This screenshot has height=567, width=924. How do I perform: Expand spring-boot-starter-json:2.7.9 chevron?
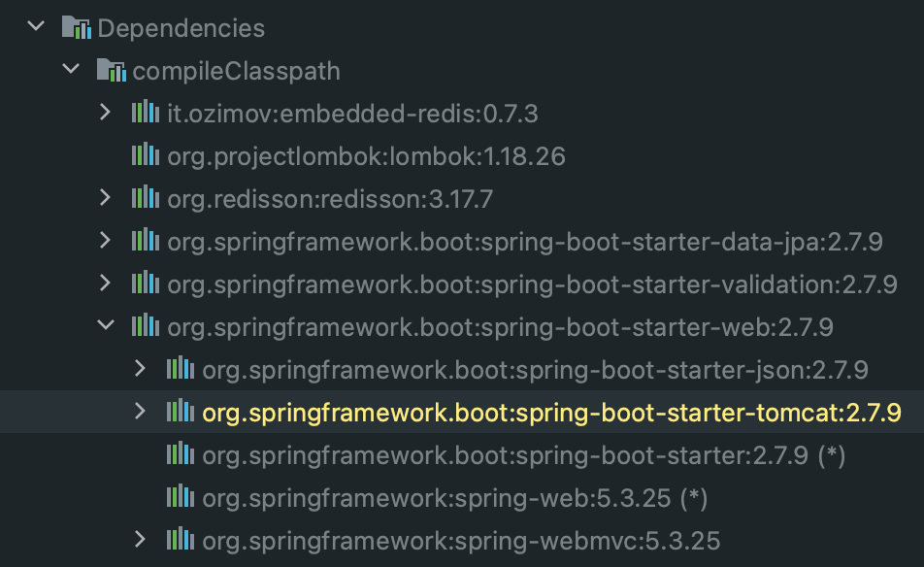(140, 368)
